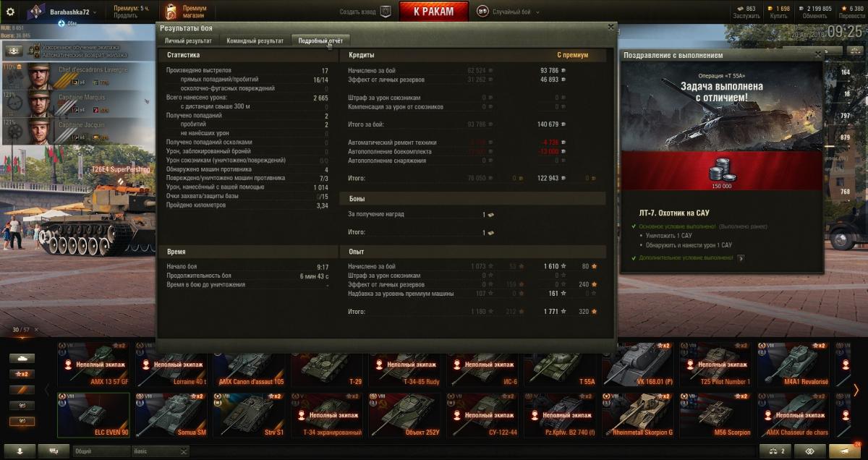Click Купить gold link
Image resolution: width=868 pixels, height=460 pixels.
[x=778, y=16]
